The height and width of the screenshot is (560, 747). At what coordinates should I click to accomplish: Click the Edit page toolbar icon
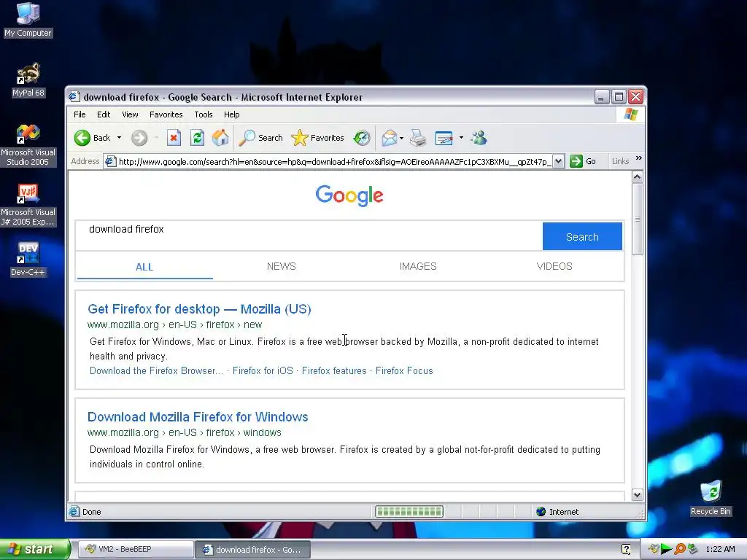pos(444,138)
